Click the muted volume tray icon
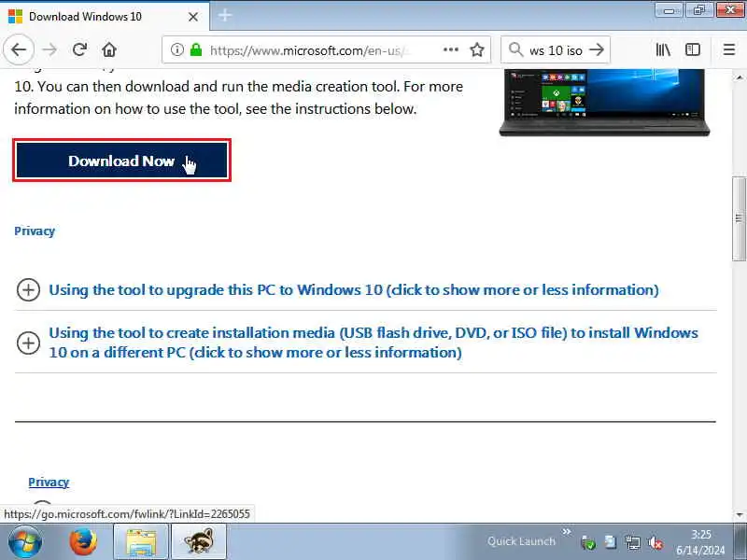Screen dimensions: 747x560 click(655, 542)
